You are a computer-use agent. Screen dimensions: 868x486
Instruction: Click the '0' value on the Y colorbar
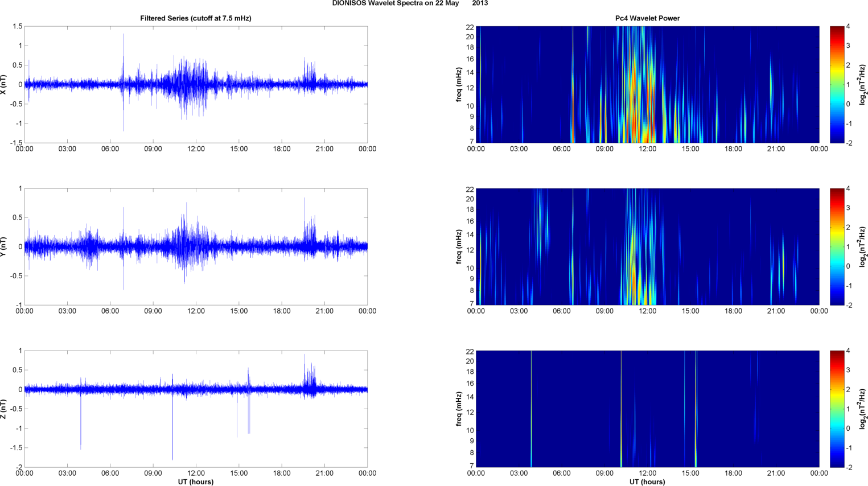(x=848, y=266)
